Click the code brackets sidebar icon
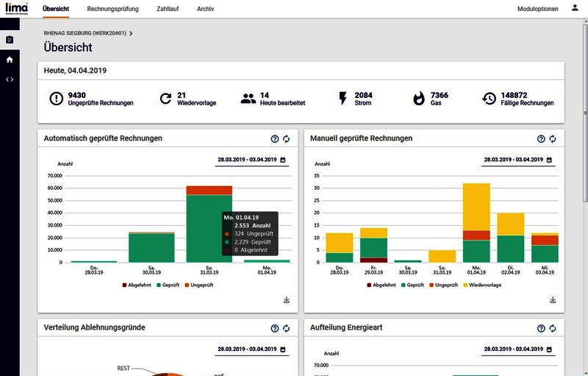This screenshot has height=376, width=588. click(x=10, y=79)
